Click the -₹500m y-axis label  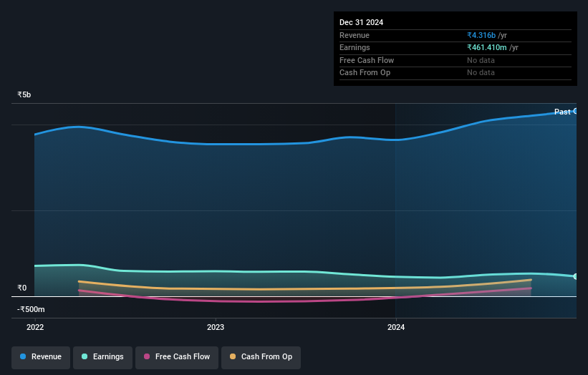pyautogui.click(x=31, y=309)
